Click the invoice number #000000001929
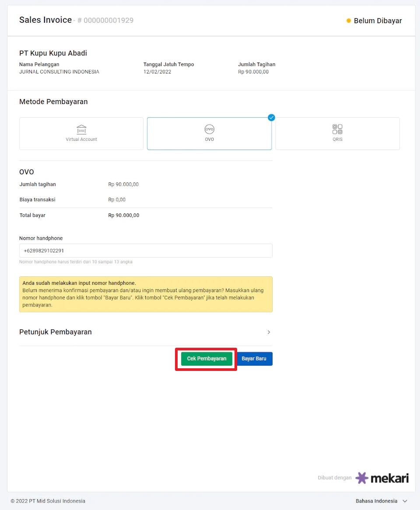The height and width of the screenshot is (510, 420). click(x=105, y=21)
